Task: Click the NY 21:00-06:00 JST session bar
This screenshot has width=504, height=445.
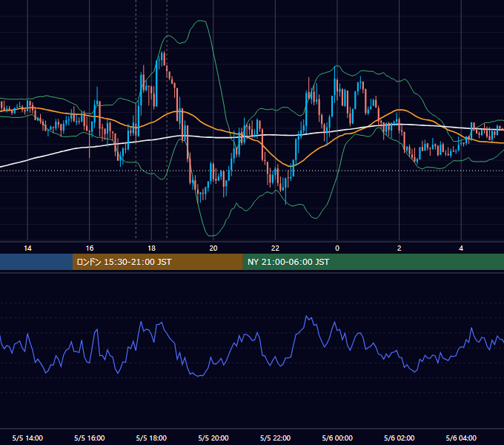Action: coord(373,262)
